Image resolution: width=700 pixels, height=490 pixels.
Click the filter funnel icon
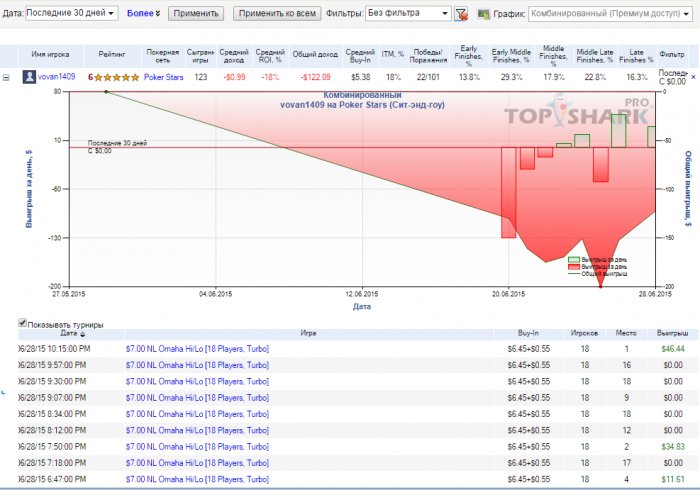click(460, 15)
